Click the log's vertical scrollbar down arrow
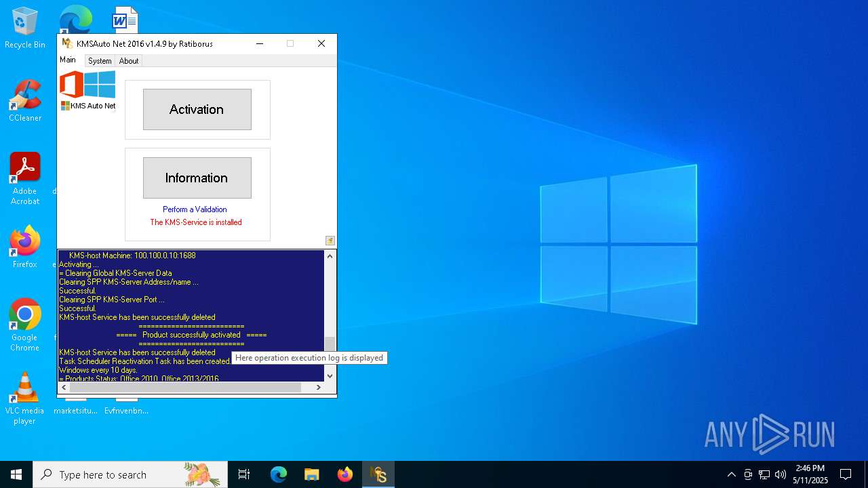Image resolution: width=868 pixels, height=488 pixels. [330, 375]
